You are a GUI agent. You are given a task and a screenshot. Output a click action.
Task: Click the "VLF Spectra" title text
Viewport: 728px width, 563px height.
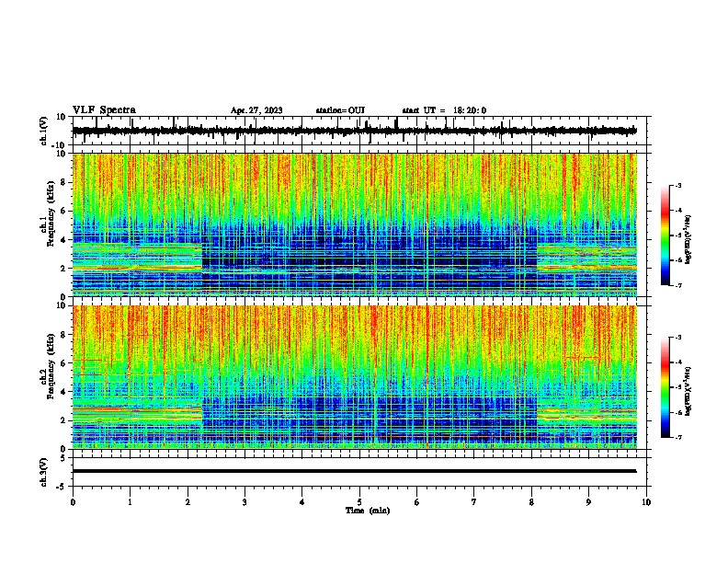pos(104,110)
